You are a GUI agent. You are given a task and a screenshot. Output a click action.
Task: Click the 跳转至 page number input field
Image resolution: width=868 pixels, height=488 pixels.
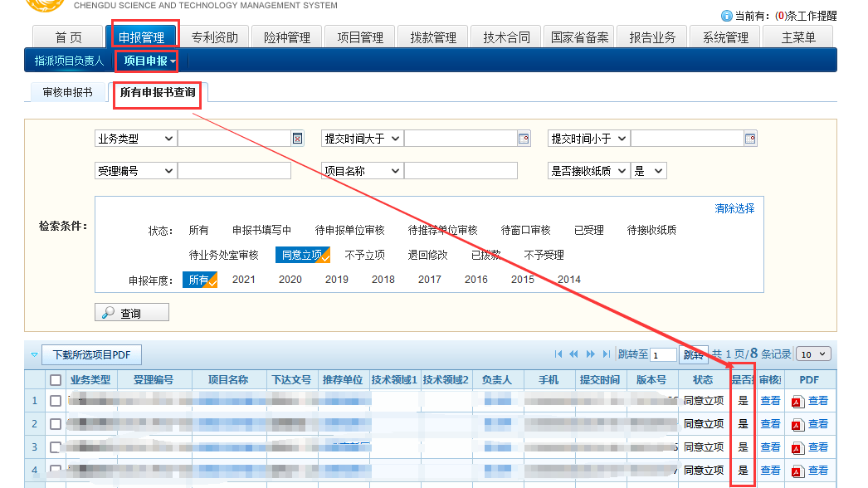664,355
